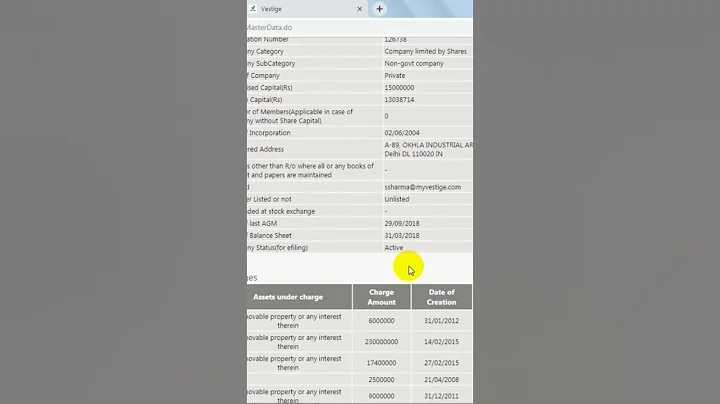Select the value 'Private'
This screenshot has width=720, height=404.
(x=395, y=75)
